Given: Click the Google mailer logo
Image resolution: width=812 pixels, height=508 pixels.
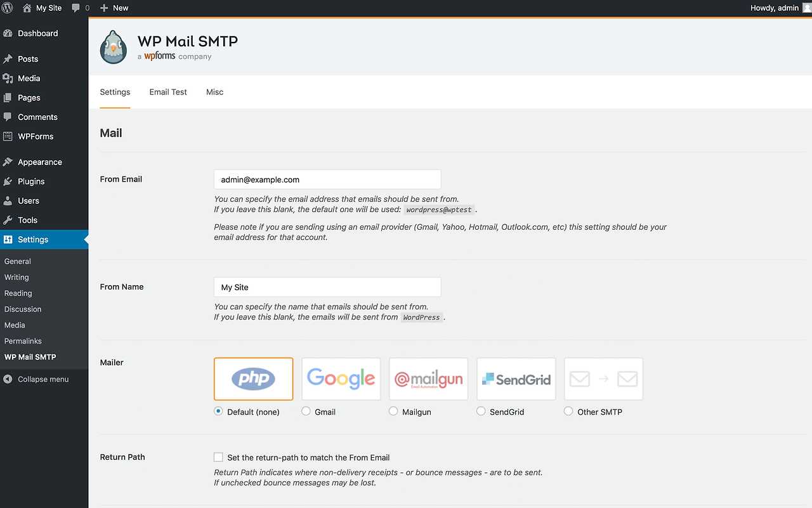Looking at the screenshot, I should tap(341, 378).
